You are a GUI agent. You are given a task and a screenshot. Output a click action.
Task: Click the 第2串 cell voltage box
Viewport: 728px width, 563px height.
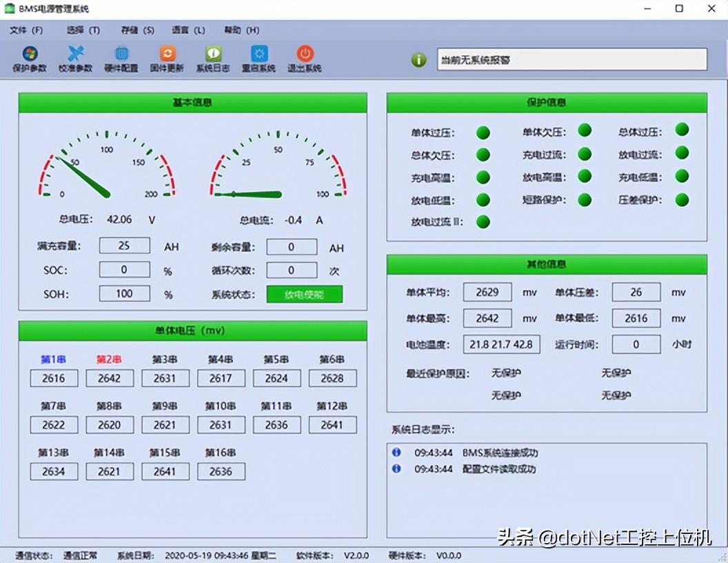pyautogui.click(x=110, y=378)
